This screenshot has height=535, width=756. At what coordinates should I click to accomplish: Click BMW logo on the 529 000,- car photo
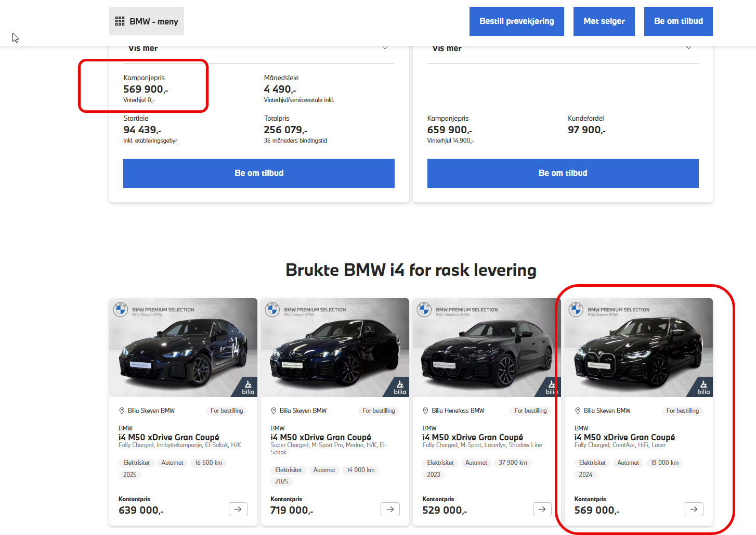pos(424,310)
